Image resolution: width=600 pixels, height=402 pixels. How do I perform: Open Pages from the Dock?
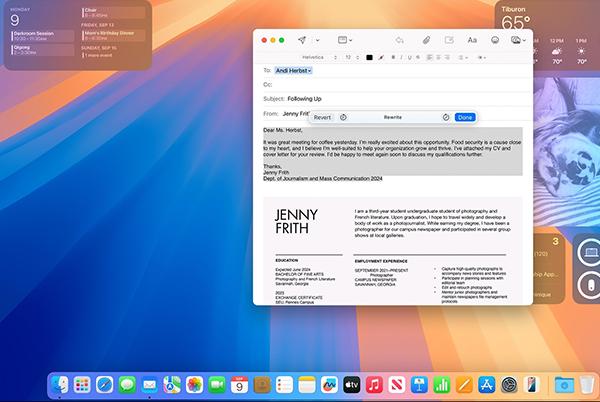click(464, 385)
